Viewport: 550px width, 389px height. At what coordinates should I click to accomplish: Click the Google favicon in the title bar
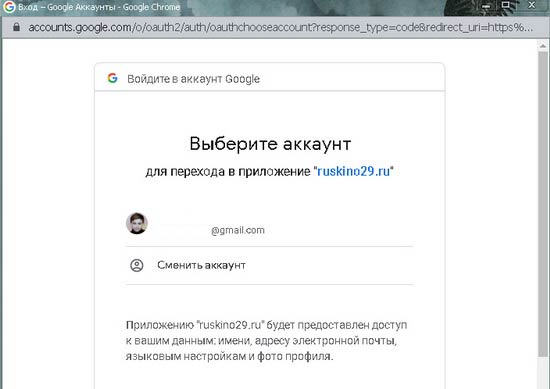[x=9, y=7]
